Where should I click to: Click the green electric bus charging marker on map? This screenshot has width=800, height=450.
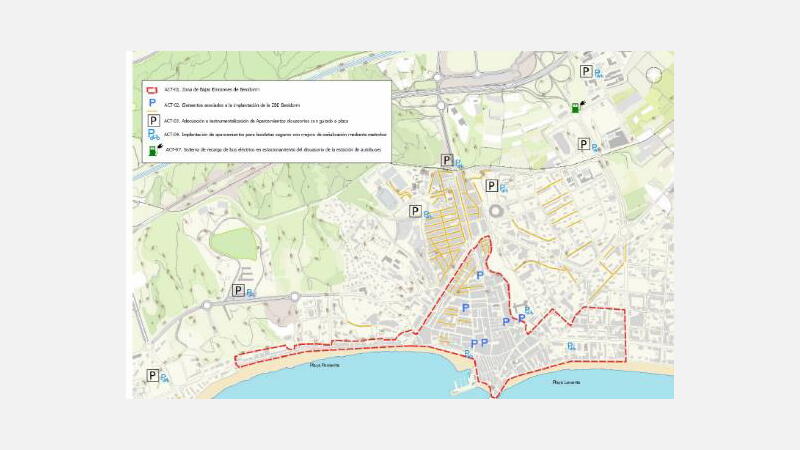tap(578, 107)
